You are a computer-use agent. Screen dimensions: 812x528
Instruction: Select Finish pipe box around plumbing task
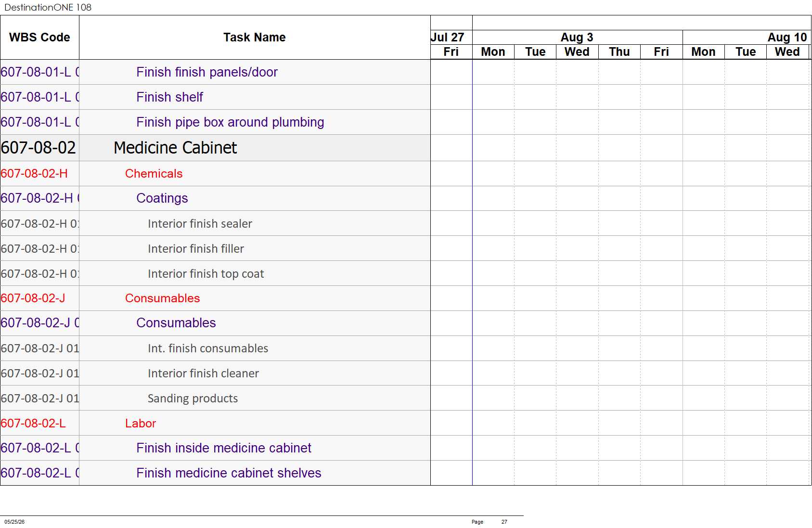(230, 122)
